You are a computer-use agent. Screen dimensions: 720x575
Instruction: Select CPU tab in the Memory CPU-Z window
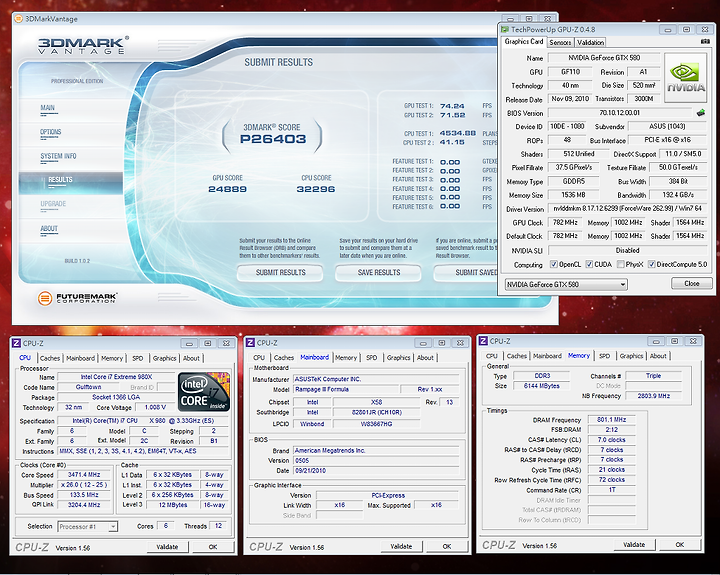pos(492,356)
